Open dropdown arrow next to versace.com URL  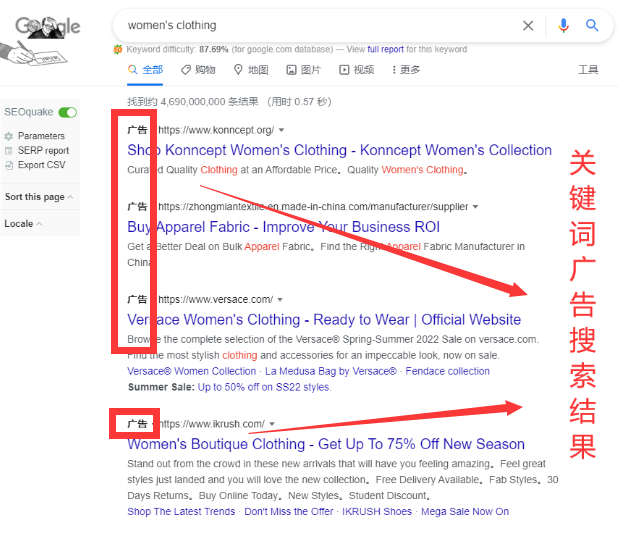tap(280, 300)
